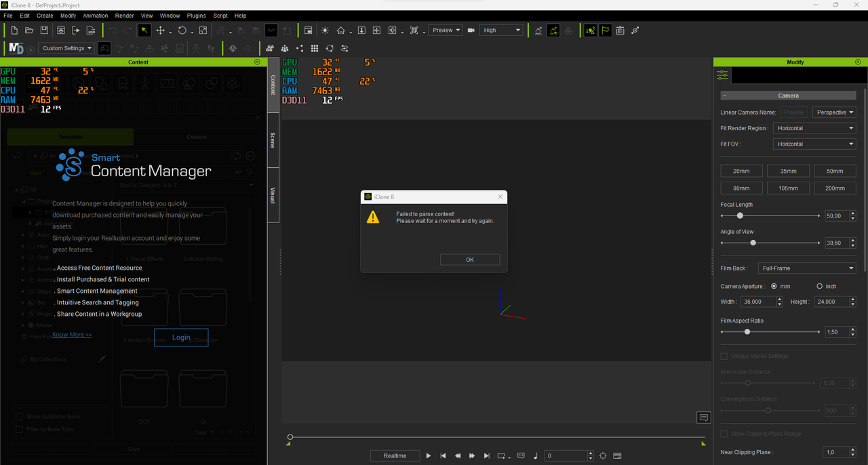Screen dimensions: 868x465
Task: Click the Modify panel settings sliders icon
Action: pos(723,75)
